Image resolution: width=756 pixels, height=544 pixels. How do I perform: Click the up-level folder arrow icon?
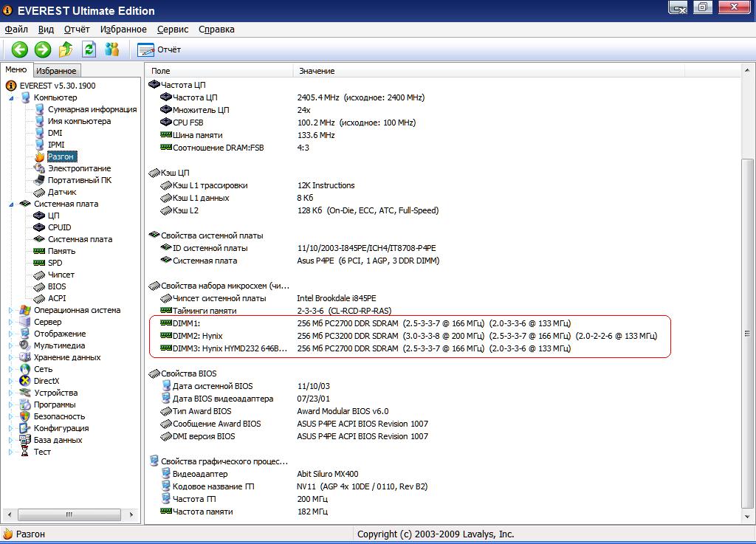point(66,49)
